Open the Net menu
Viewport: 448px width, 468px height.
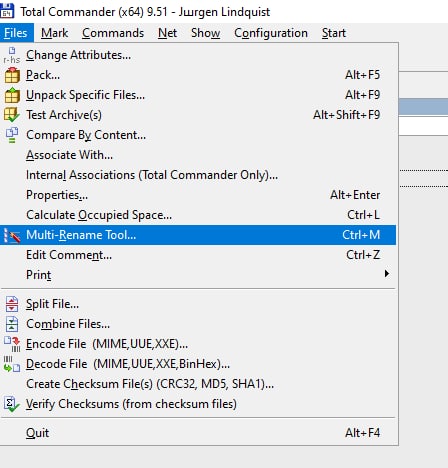pos(167,33)
